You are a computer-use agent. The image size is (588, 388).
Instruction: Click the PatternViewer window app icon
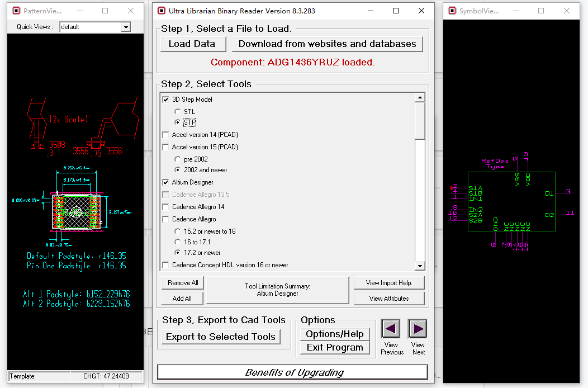click(16, 11)
